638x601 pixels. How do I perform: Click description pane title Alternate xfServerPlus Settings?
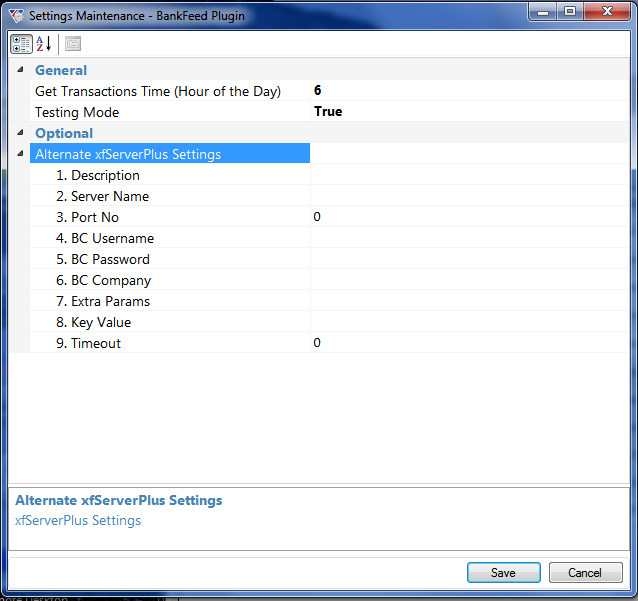pos(119,500)
